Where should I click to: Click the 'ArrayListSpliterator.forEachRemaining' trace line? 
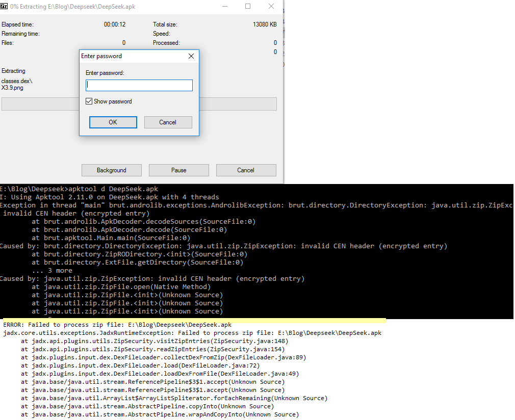coord(174,398)
